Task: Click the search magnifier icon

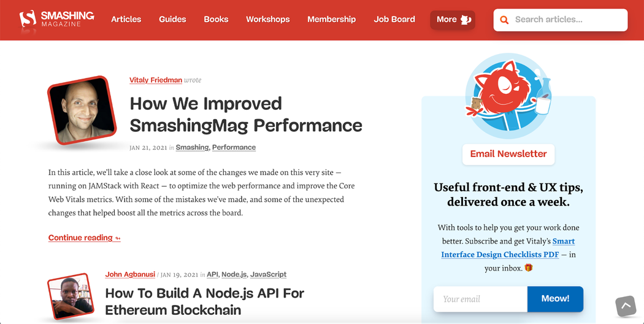Action: pos(504,20)
